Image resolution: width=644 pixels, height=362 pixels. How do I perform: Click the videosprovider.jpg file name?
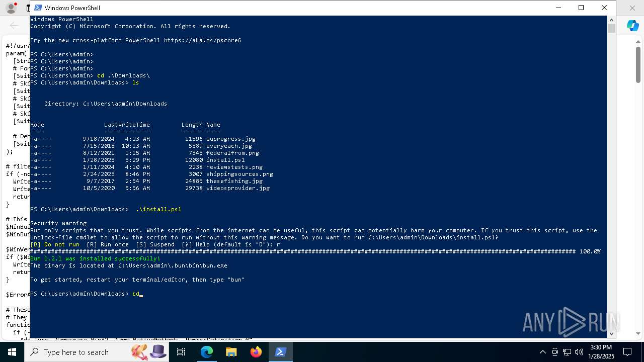click(238, 188)
